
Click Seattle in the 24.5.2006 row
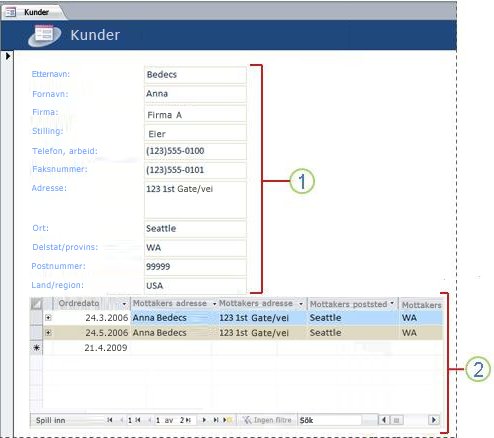point(325,333)
